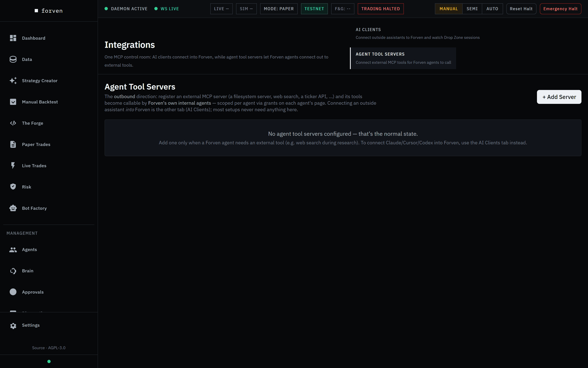Image resolution: width=588 pixels, height=368 pixels.
Task: Click the MODE: PAPER badge
Action: click(279, 9)
